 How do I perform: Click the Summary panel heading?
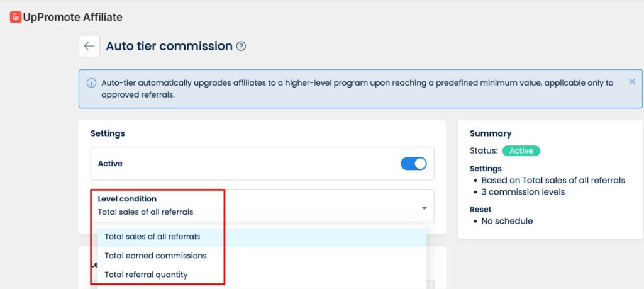491,133
